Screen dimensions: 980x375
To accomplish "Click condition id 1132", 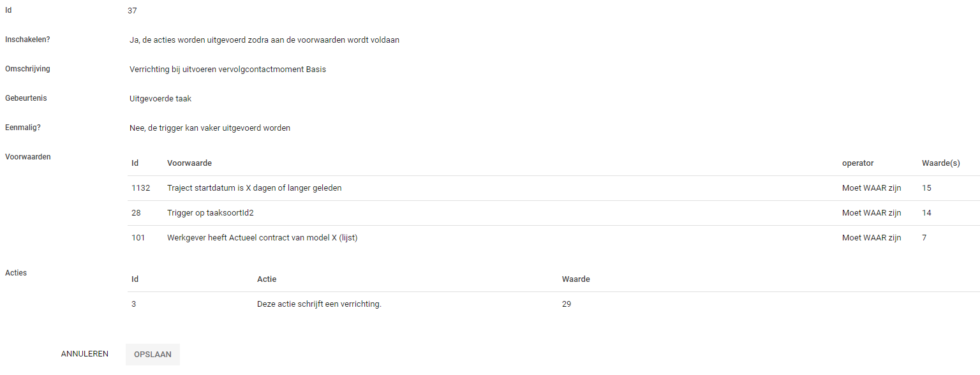I will click(x=140, y=188).
